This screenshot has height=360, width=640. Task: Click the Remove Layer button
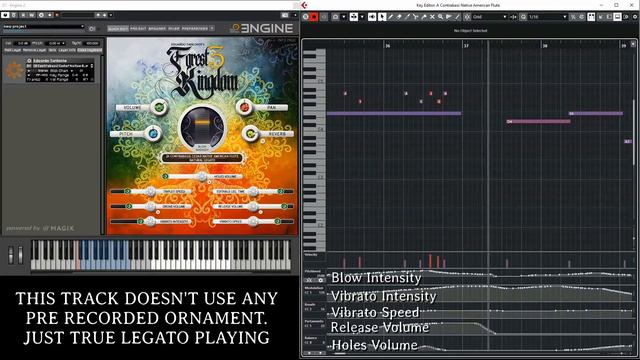[35, 50]
